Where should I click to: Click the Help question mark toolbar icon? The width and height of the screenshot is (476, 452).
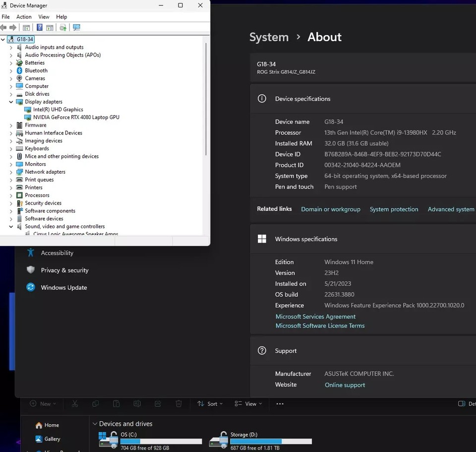point(40,27)
